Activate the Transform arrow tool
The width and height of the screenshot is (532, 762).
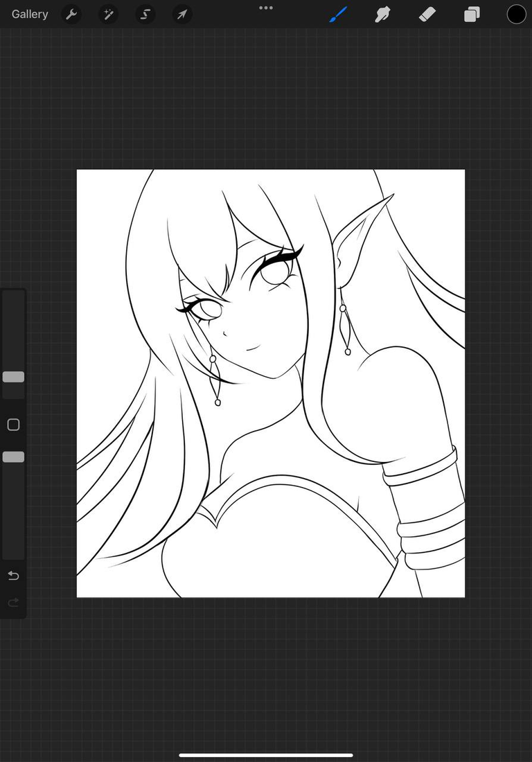click(182, 15)
